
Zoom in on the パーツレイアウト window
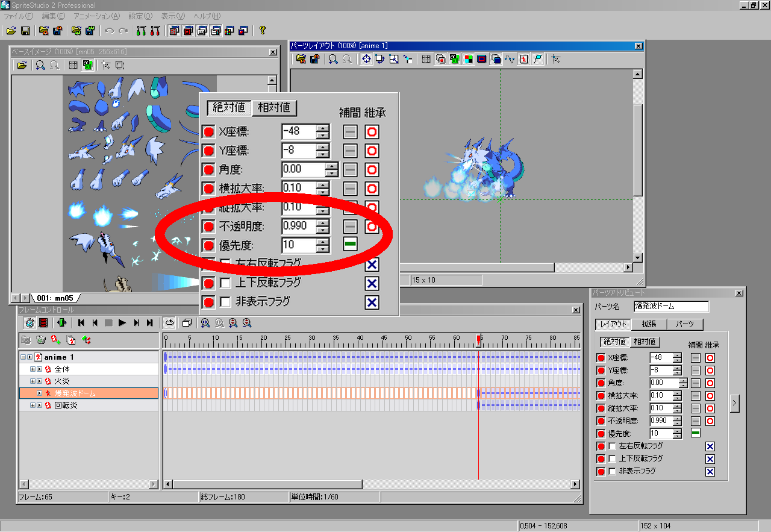[x=332, y=58]
